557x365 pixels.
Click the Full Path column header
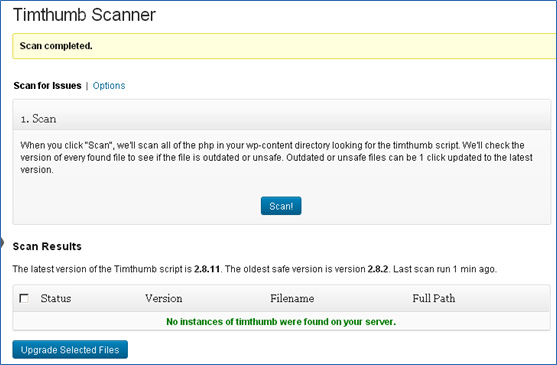pyautogui.click(x=434, y=298)
